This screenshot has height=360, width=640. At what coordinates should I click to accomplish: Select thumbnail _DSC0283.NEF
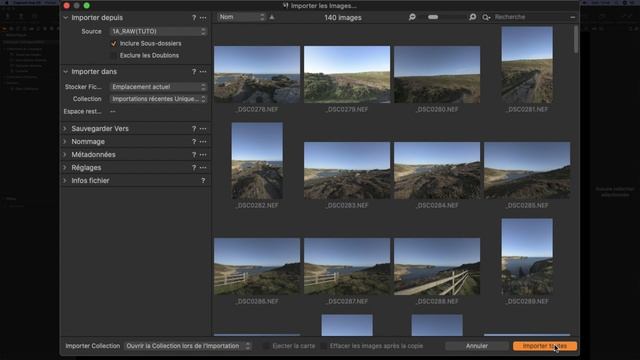(347, 171)
